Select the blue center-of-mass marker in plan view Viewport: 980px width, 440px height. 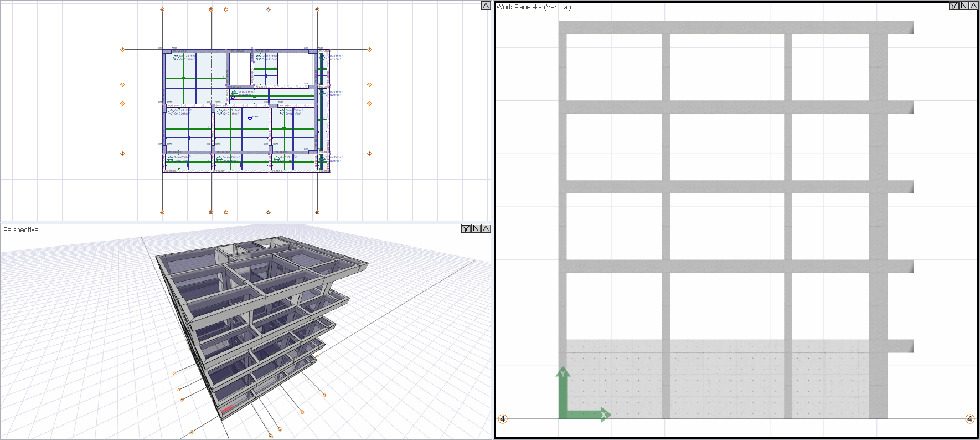tap(250, 117)
